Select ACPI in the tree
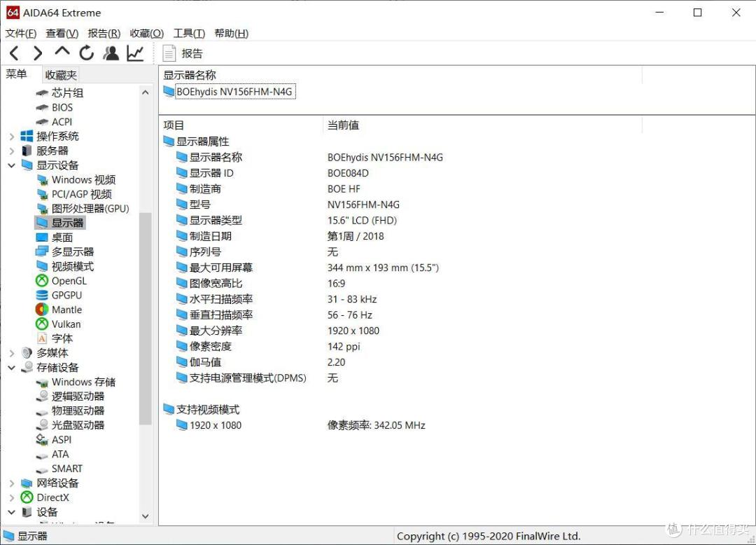Image resolution: width=756 pixels, height=545 pixels. point(62,122)
